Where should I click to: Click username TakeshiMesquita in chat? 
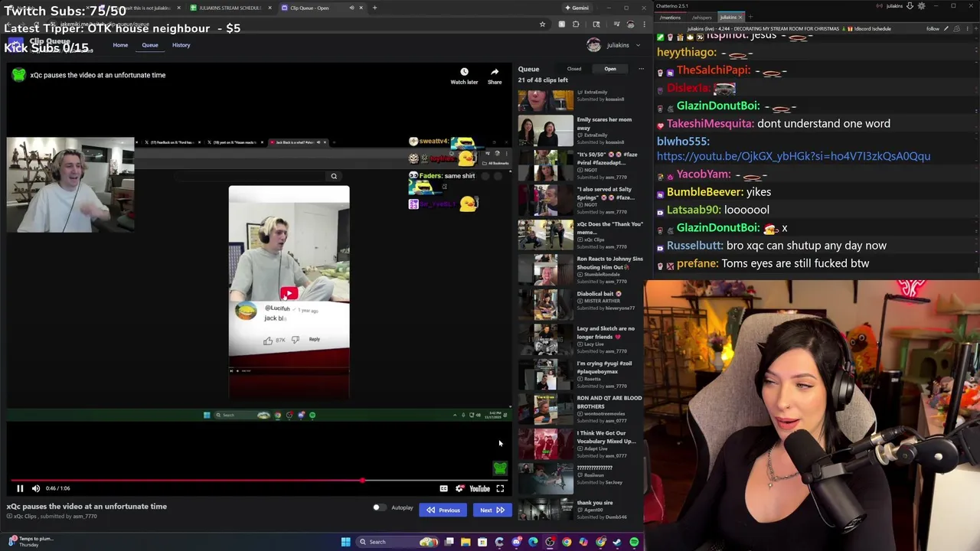coord(710,123)
